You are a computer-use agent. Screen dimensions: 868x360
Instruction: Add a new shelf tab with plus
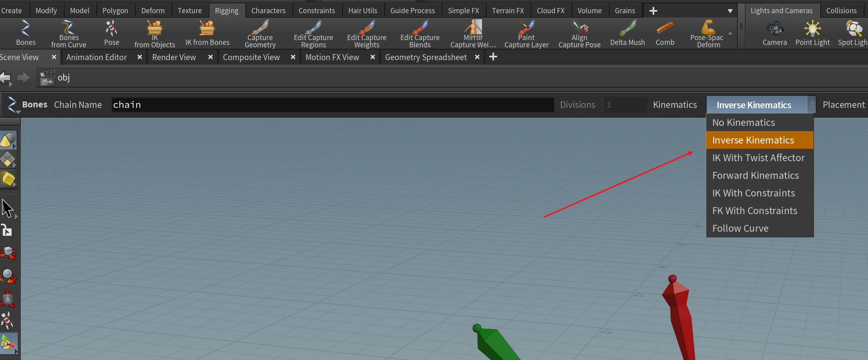click(x=653, y=11)
